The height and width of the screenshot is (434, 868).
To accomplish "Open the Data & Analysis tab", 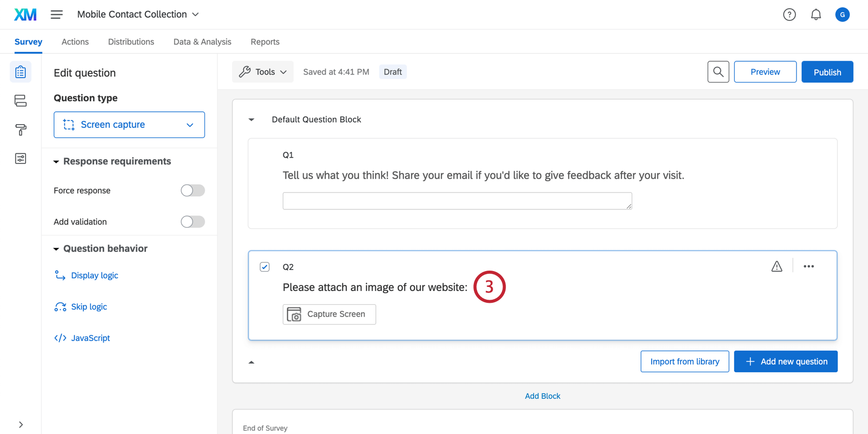I will [x=202, y=42].
